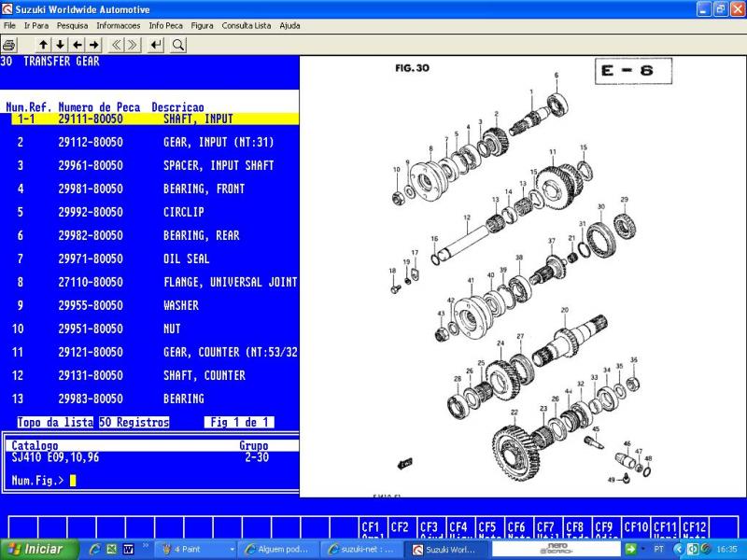Click the green arrow Nero go button
This screenshot has width=747, height=560.
tap(629, 549)
